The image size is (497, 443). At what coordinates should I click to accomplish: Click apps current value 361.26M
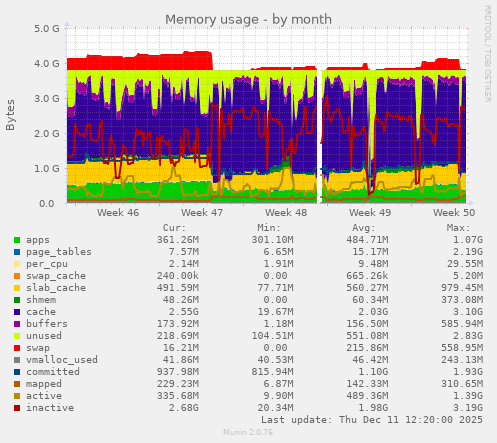point(178,240)
